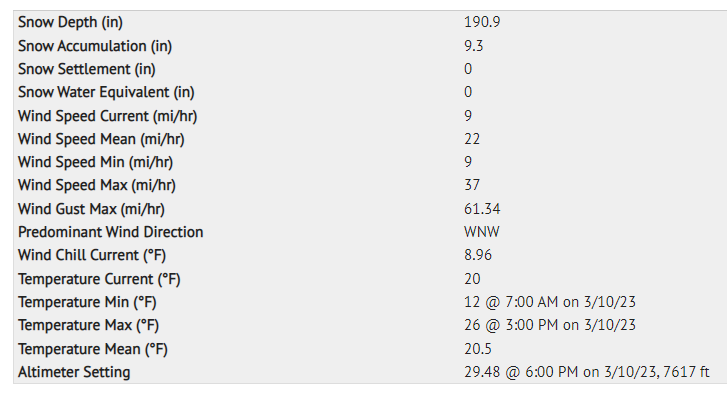Viewport: 727px width, 397px height.
Task: Click the Predominant Wind Direction label
Action: (x=111, y=232)
